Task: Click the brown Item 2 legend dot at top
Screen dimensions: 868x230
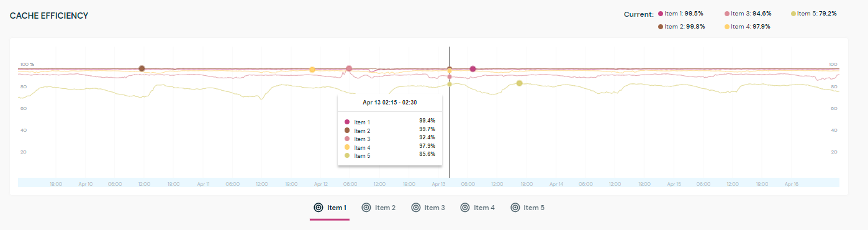Action: (x=661, y=27)
